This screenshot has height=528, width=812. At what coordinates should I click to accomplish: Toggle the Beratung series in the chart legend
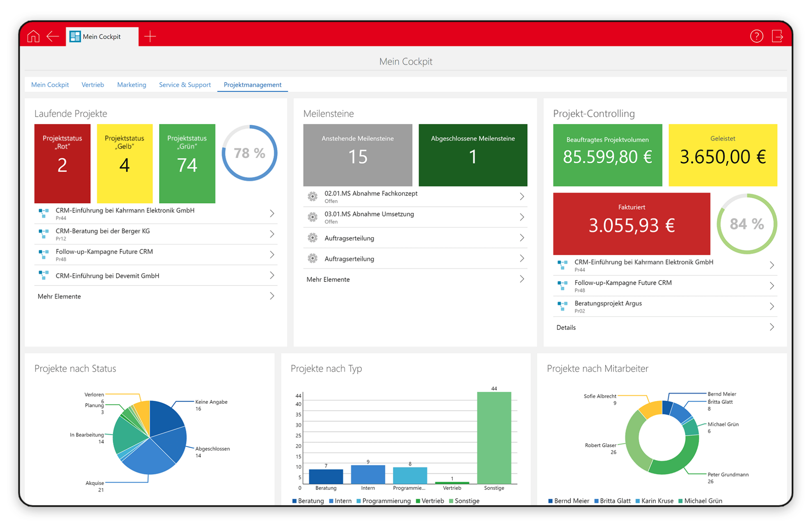[x=310, y=501]
